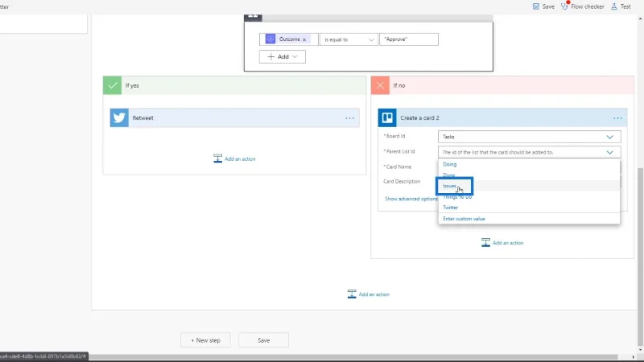Screen dimensions: 644x362
Task: Click the Card Name label
Action: pyautogui.click(x=398, y=167)
